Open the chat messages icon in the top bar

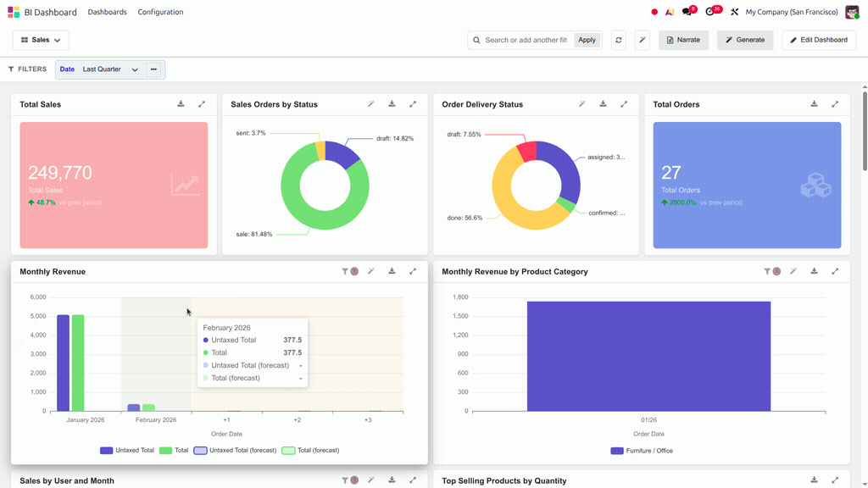[687, 12]
